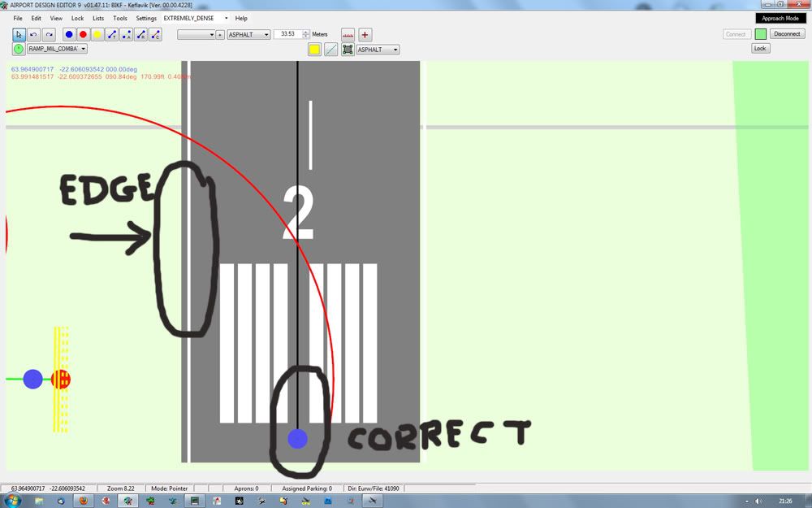Click the red plus icon
Image resolution: width=812 pixels, height=508 pixels.
[x=365, y=34]
